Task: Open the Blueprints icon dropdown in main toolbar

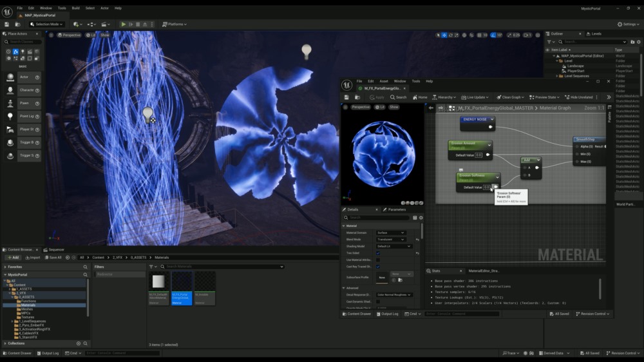Action: click(x=91, y=24)
